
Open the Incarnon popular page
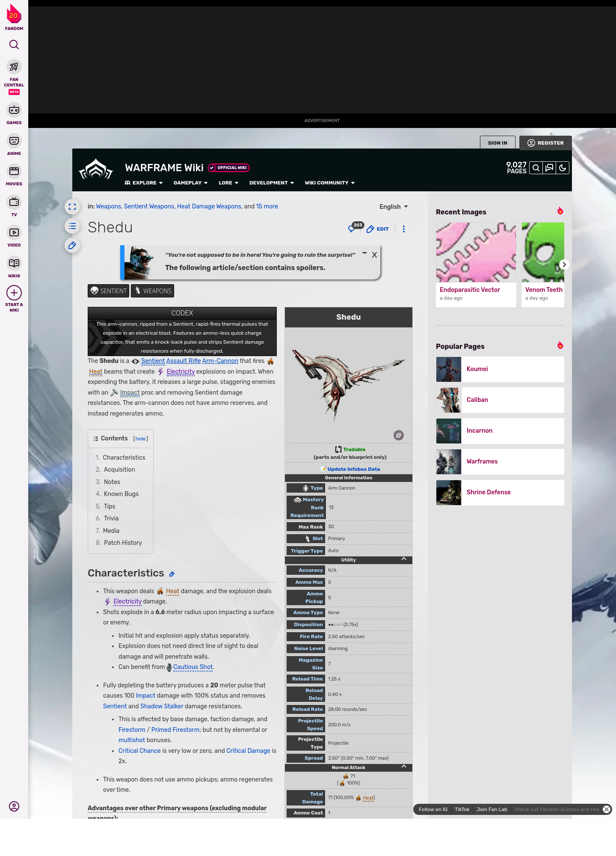click(500, 431)
